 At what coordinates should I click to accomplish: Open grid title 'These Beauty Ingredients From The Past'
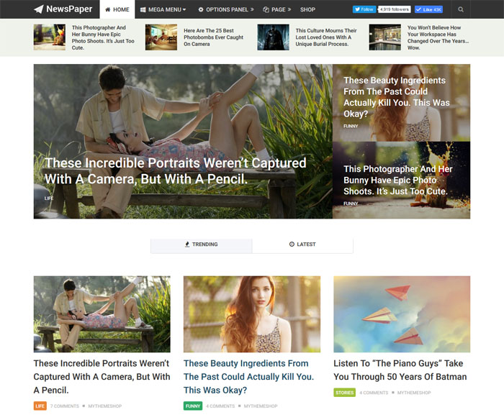coord(249,377)
